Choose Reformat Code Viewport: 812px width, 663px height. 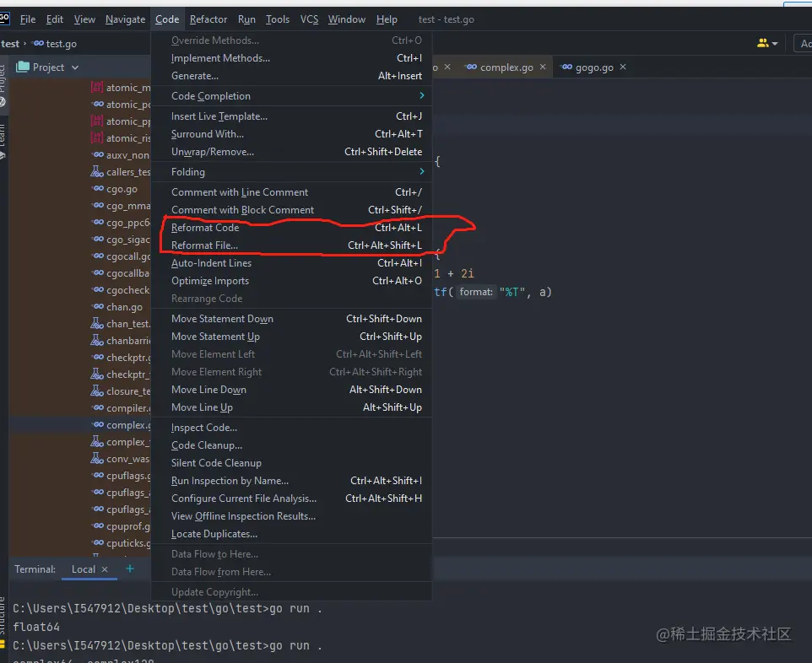pos(292,227)
